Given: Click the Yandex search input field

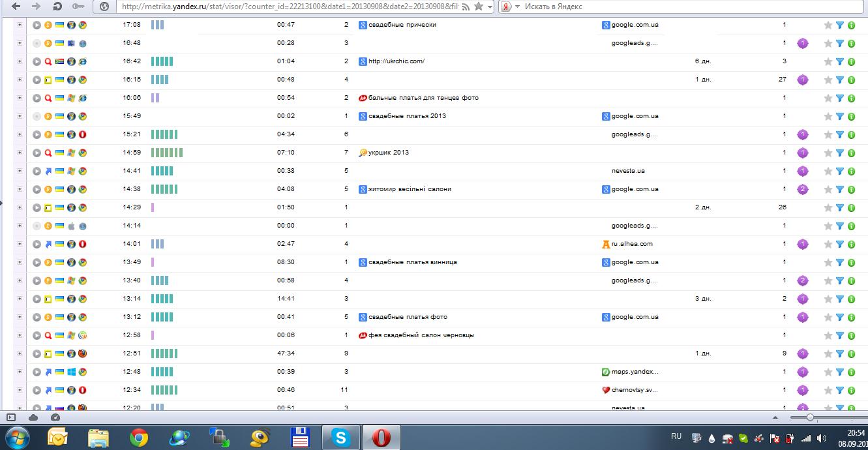Looking at the screenshot, I should (691, 7).
